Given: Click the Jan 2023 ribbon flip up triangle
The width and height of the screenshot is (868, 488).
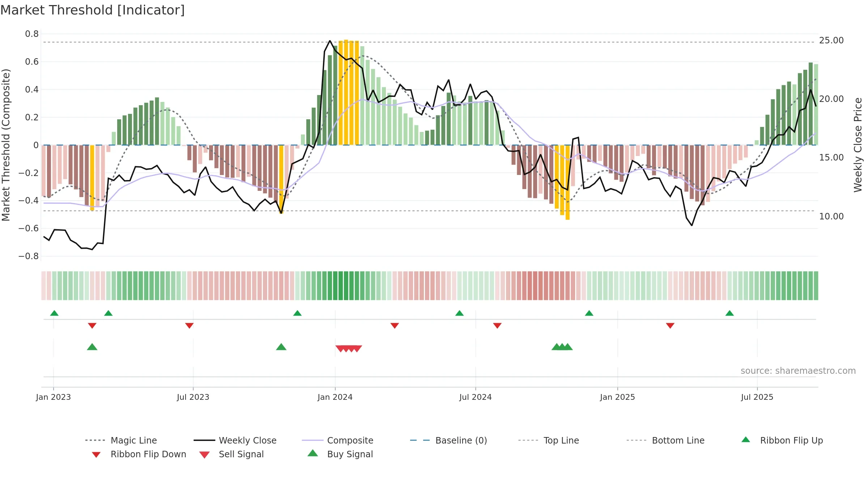Looking at the screenshot, I should click(x=54, y=313).
